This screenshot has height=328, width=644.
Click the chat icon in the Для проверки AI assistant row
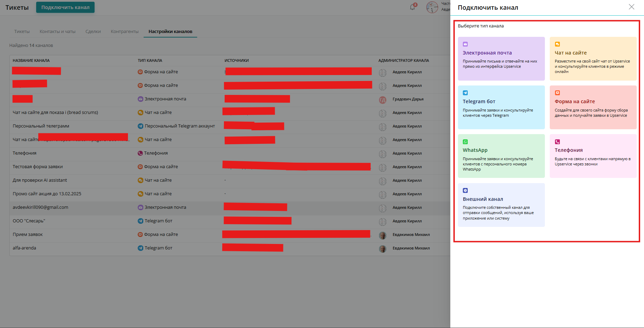(x=140, y=180)
